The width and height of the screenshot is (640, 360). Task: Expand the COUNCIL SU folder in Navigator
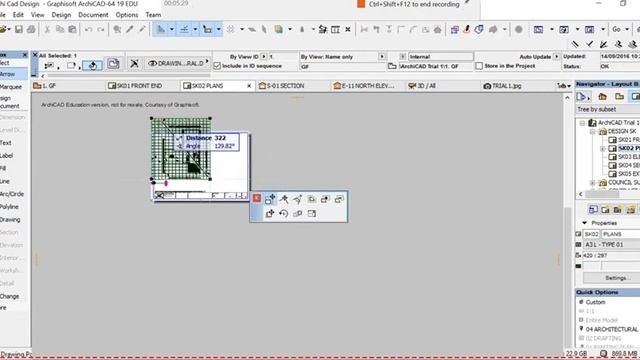coord(593,183)
